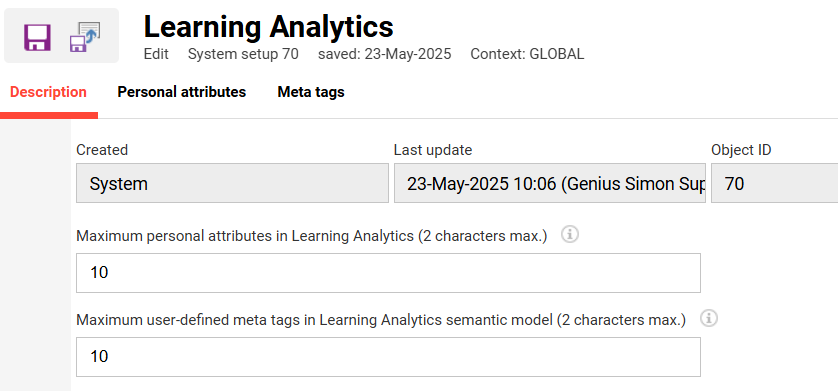Click the Last update field label
The width and height of the screenshot is (838, 391).
pos(433,150)
